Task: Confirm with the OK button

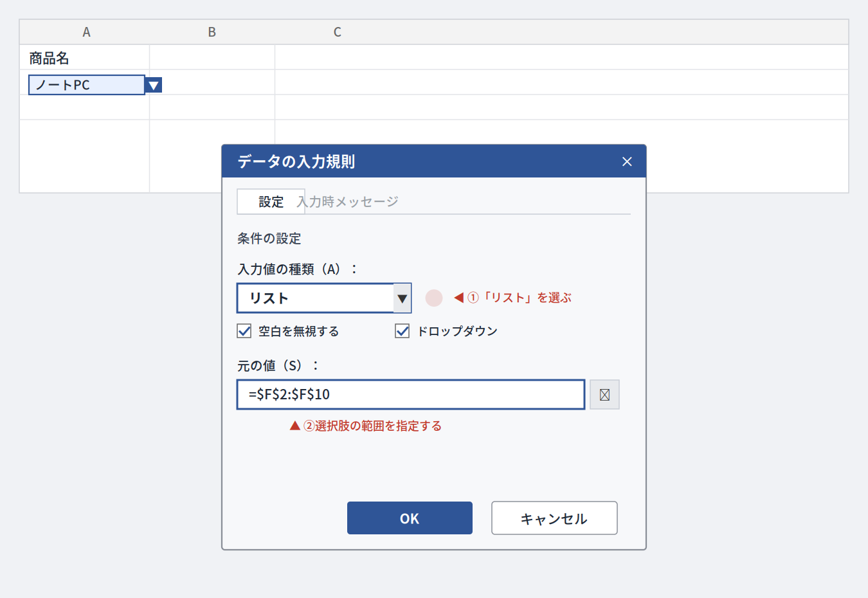Action: pos(410,518)
